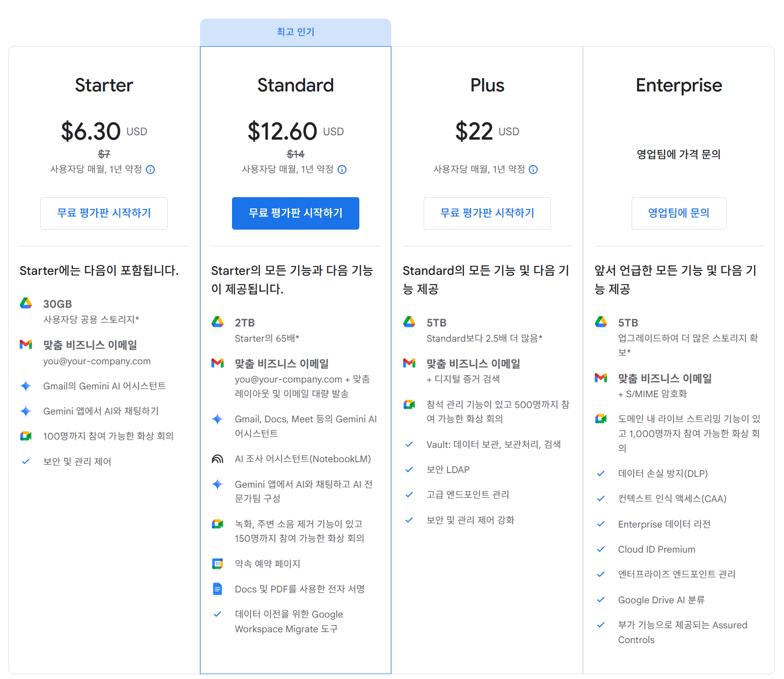Start the free trial for Starter plan

104,213
